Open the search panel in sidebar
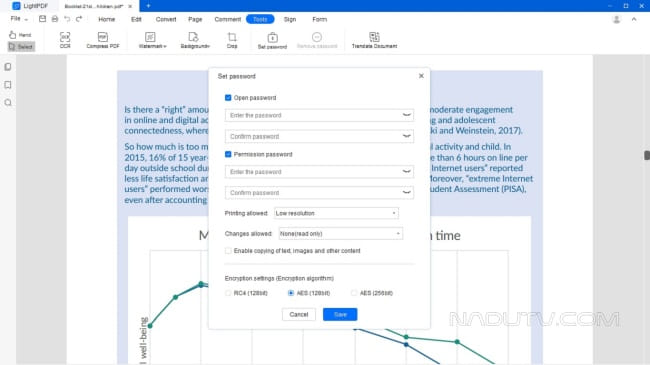This screenshot has height=365, width=650. [8, 102]
